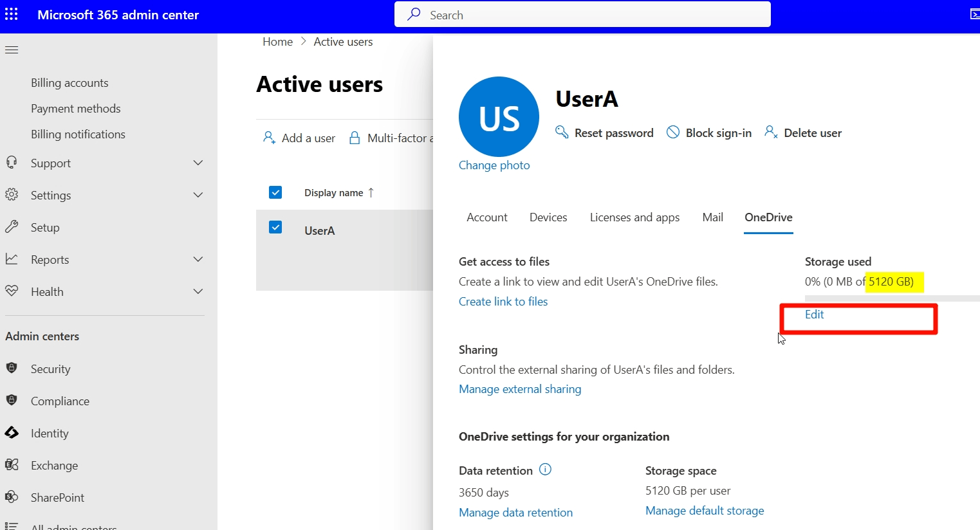Viewport: 980px width, 530px height.
Task: Uncheck the select-all users checkbox
Action: coord(275,192)
